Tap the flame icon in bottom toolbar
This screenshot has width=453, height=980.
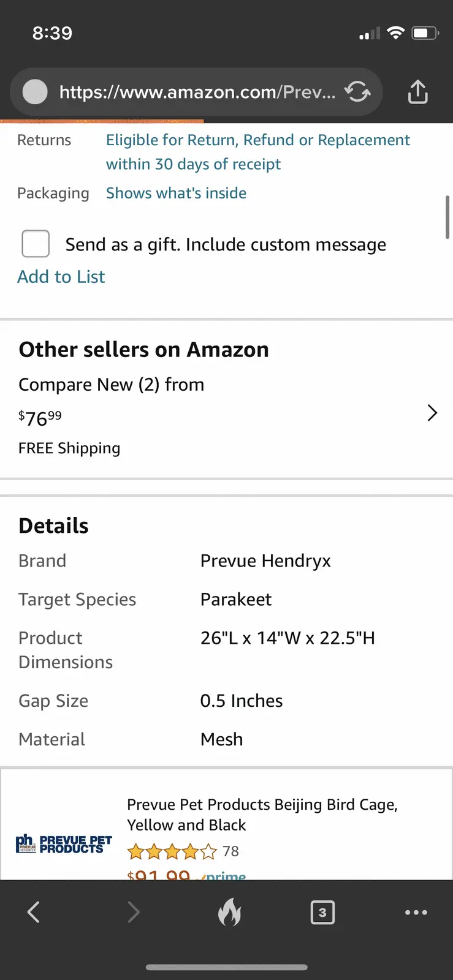(230, 912)
